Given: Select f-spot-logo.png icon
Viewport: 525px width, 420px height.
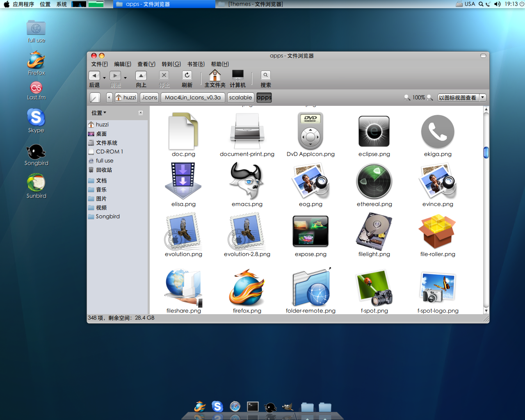Looking at the screenshot, I should tap(438, 288).
